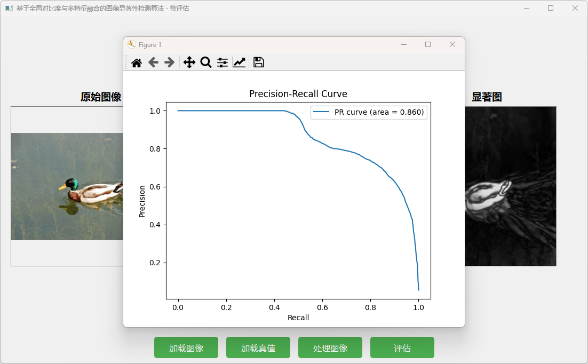Reset the plot to original view with Home icon

[137, 62]
